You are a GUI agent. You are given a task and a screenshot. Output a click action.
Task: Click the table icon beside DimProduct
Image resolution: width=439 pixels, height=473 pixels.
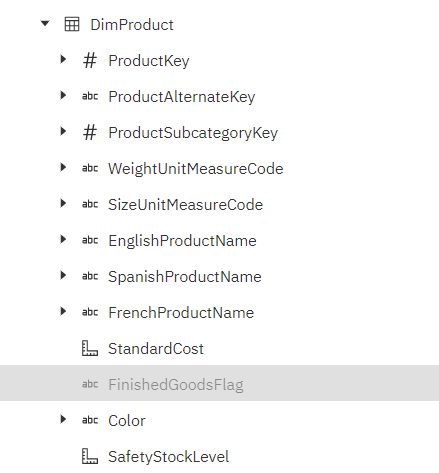pyautogui.click(x=72, y=24)
